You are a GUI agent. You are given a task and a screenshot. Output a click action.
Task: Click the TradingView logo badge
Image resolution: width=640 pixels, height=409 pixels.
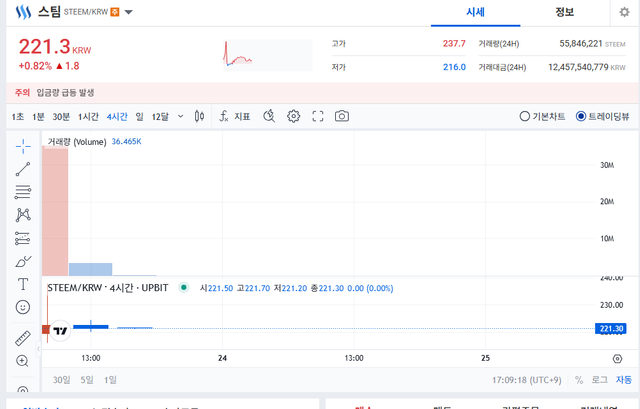pyautogui.click(x=60, y=331)
